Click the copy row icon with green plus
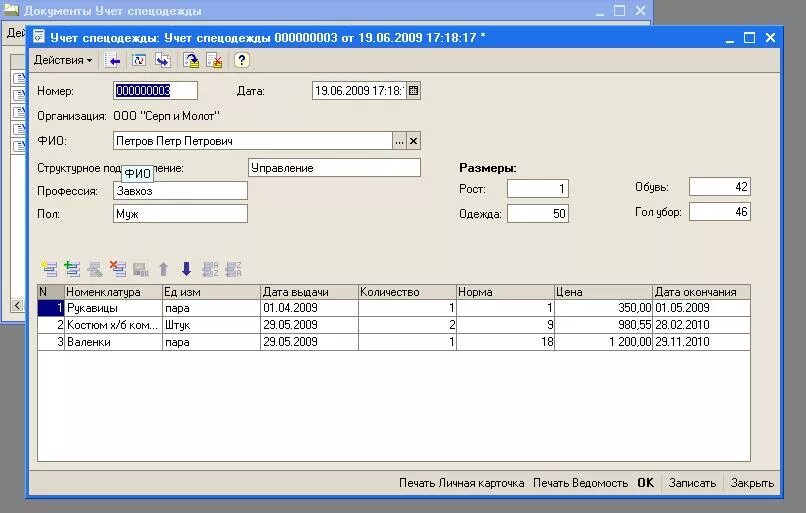 point(72,269)
